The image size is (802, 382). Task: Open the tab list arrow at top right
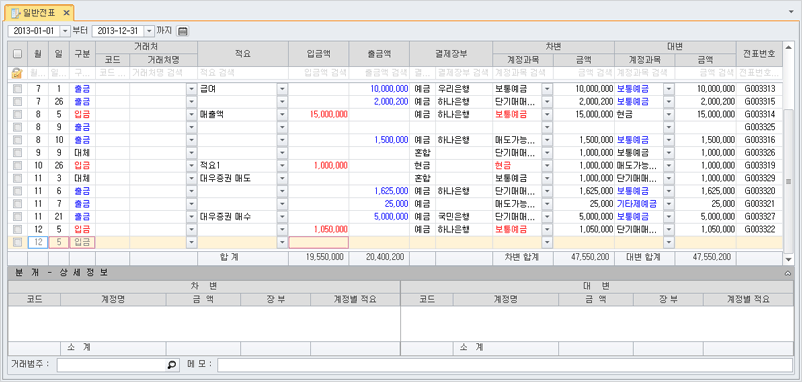792,11
